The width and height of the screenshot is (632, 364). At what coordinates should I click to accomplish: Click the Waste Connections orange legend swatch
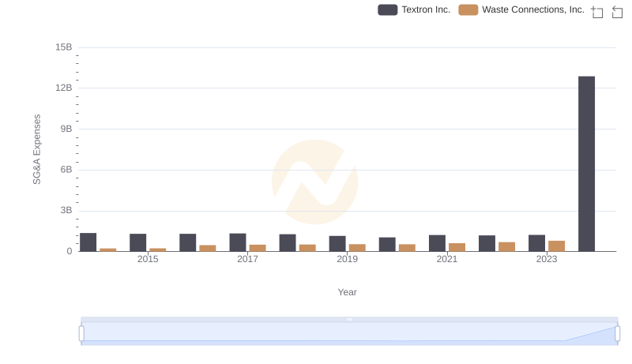tap(468, 9)
